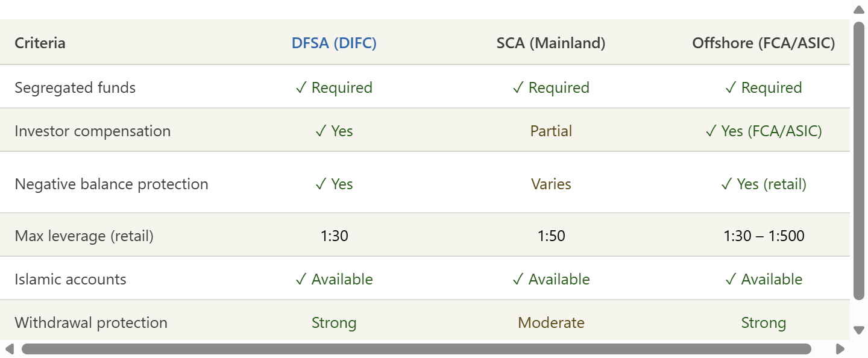868x358 pixels.
Task: Open the DFSA (DIFC) header link
Action: coord(334,43)
